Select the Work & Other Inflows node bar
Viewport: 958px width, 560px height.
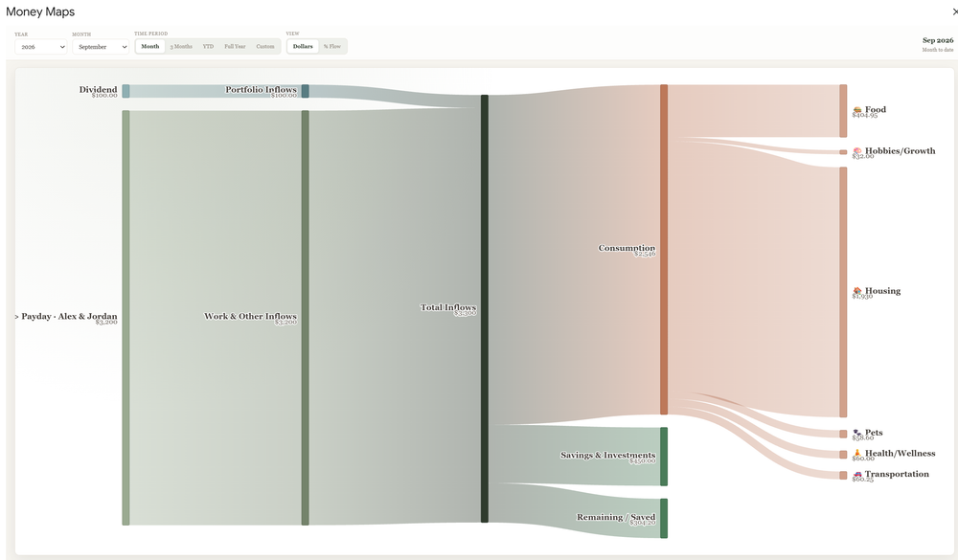306,318
